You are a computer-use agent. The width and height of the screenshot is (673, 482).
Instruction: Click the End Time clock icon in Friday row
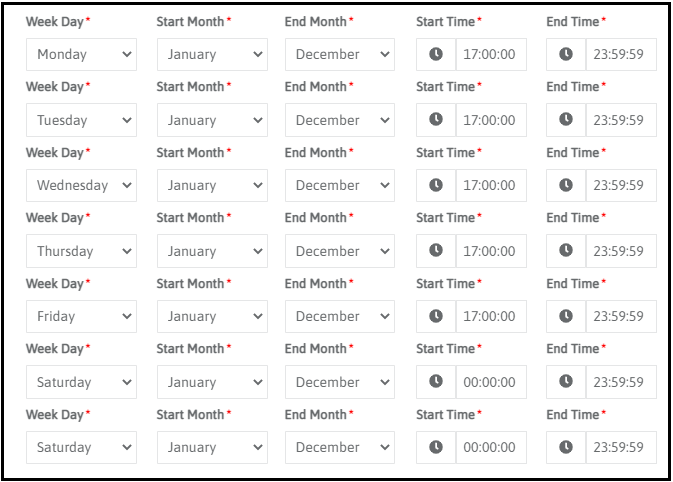click(566, 316)
